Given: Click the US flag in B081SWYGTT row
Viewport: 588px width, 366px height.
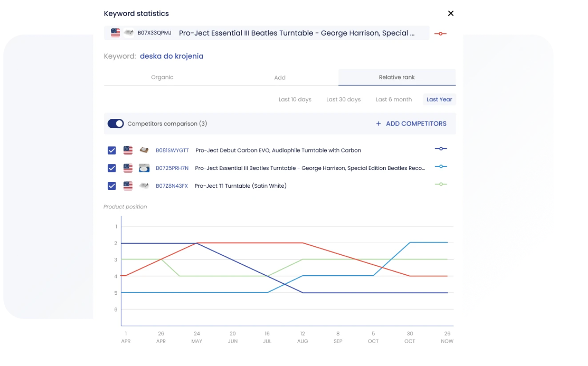Looking at the screenshot, I should 128,150.
